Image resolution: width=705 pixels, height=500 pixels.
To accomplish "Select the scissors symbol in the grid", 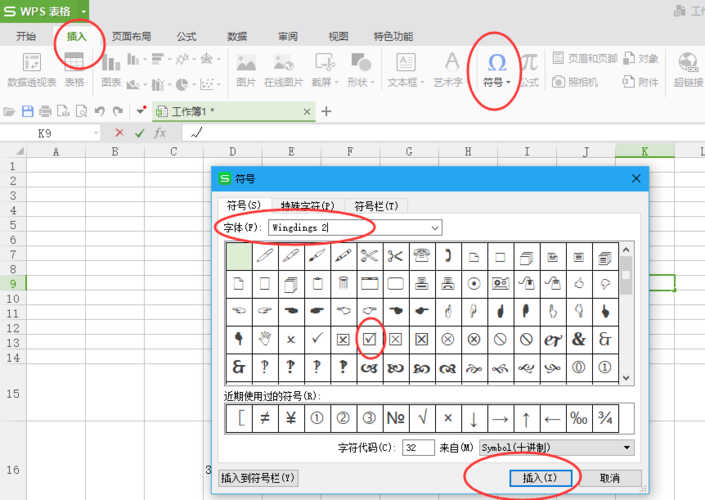I will click(x=370, y=256).
